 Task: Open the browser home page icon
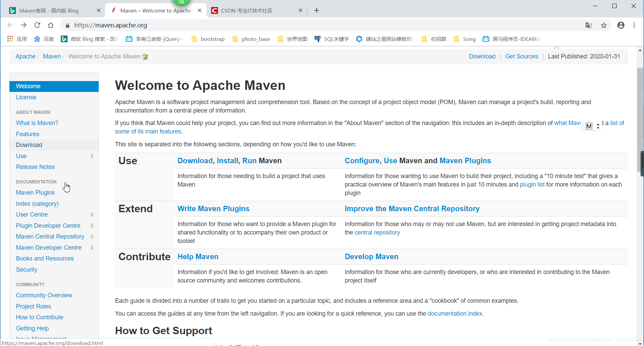pyautogui.click(x=51, y=25)
